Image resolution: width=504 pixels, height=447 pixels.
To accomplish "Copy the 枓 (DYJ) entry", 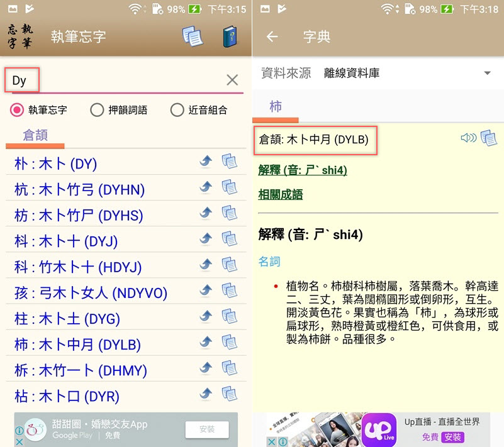I will [x=230, y=239].
